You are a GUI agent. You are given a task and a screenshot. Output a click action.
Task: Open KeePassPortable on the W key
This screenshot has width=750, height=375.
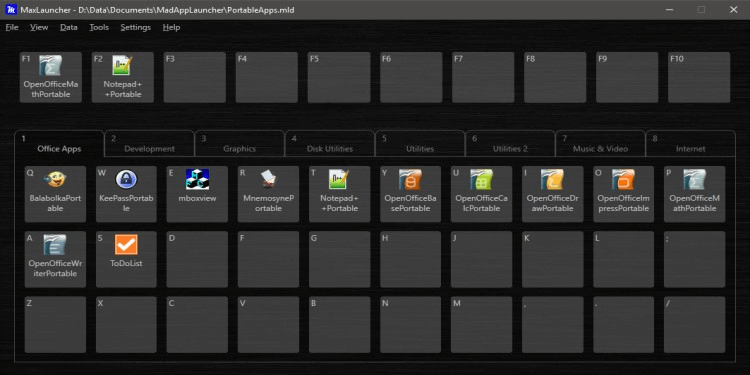tap(126, 194)
